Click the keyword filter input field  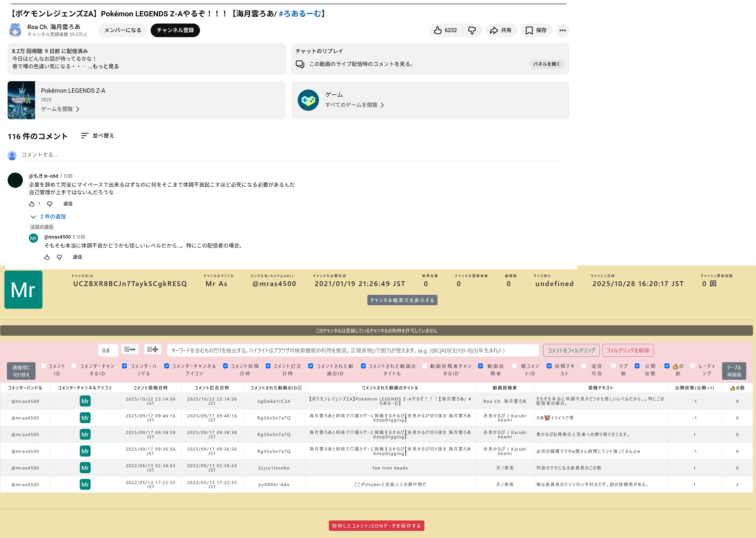pyautogui.click(x=353, y=350)
